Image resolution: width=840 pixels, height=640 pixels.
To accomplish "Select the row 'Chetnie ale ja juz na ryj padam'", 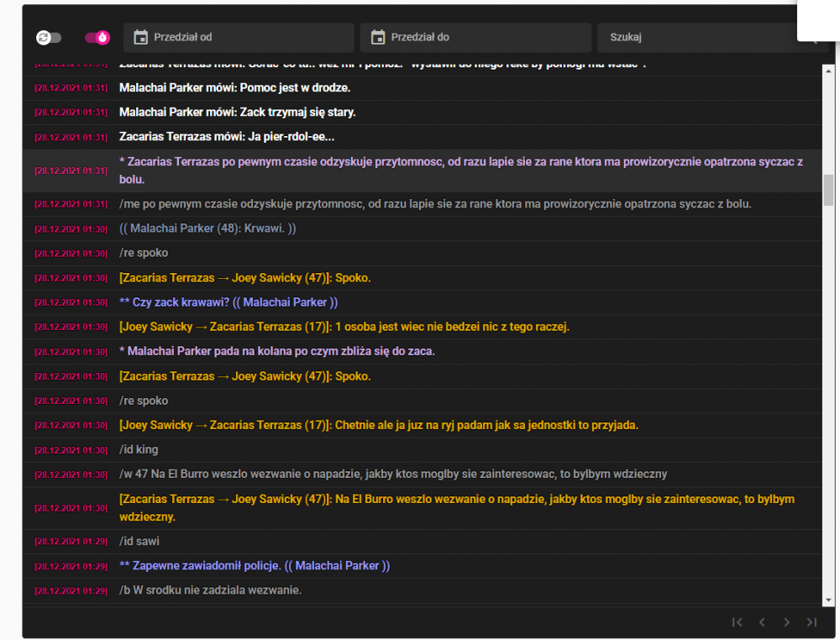I will (x=423, y=425).
